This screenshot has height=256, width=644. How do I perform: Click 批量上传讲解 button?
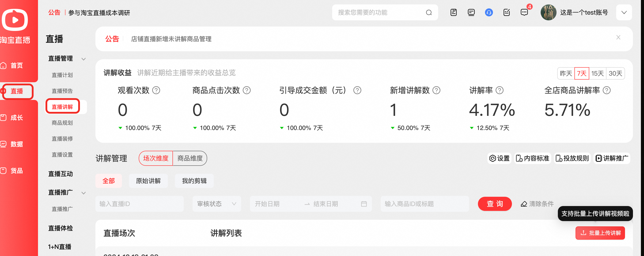coord(600,233)
